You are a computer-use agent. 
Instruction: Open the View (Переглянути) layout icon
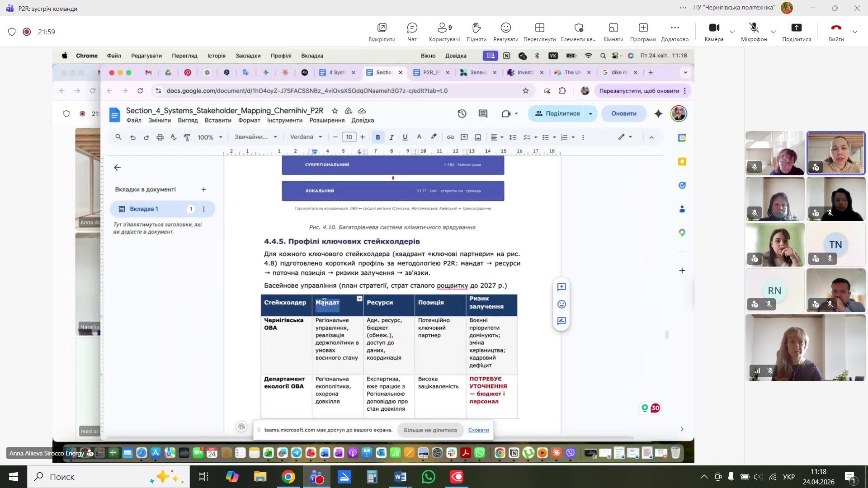539,28
